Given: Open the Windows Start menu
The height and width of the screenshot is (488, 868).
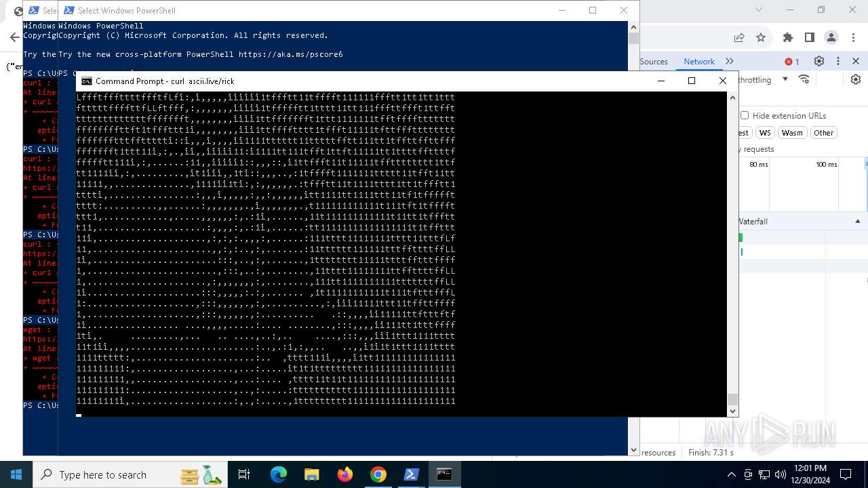Looking at the screenshot, I should pyautogui.click(x=16, y=474).
